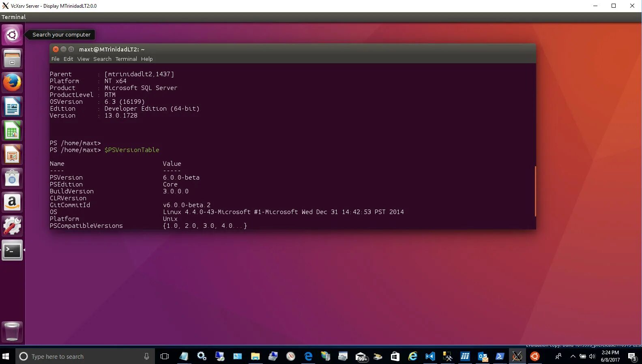Image resolution: width=642 pixels, height=364 pixels.
Task: Open the Edit menu in terminal
Action: tap(68, 59)
